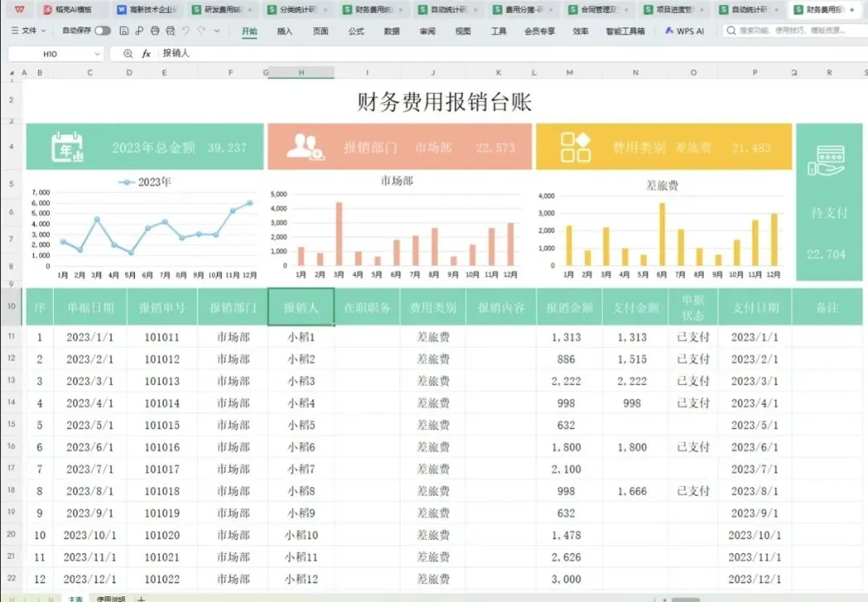This screenshot has width=868, height=602.
Task: Click the cell 小稻10
Action: tap(301, 535)
